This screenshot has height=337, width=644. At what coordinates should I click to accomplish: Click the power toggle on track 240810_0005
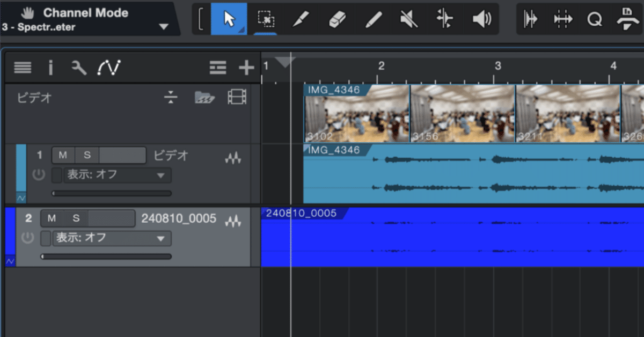27,238
